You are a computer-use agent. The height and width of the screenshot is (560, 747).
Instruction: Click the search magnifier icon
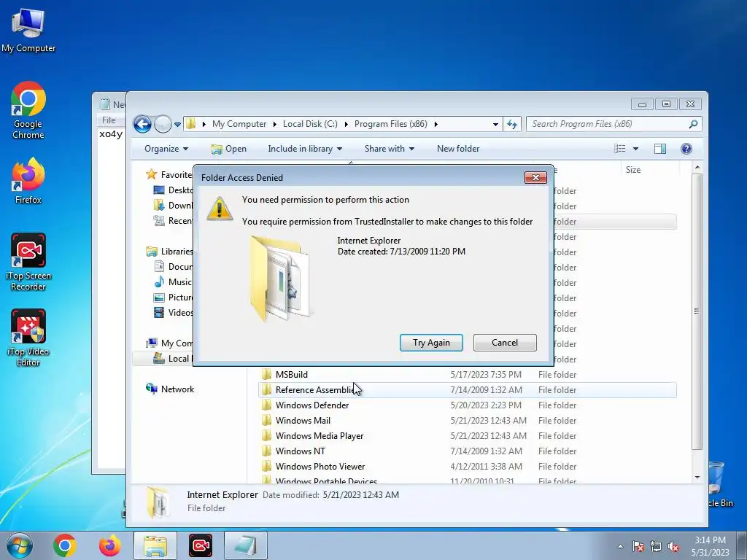(x=693, y=124)
